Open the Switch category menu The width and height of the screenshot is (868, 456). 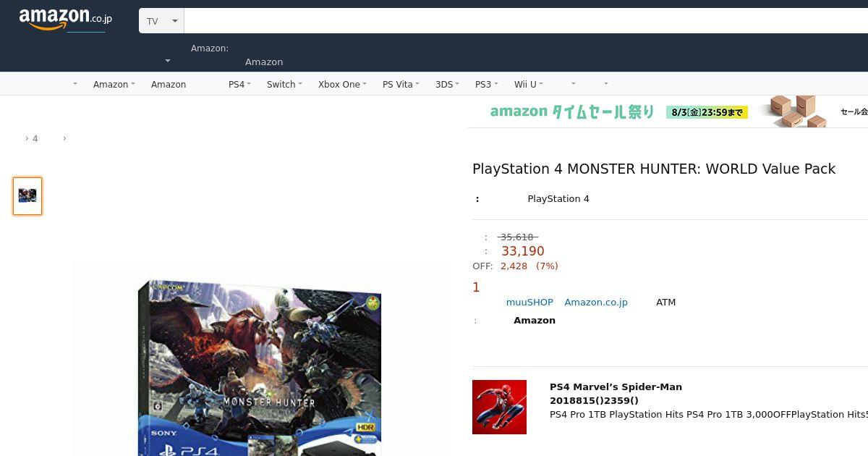284,84
